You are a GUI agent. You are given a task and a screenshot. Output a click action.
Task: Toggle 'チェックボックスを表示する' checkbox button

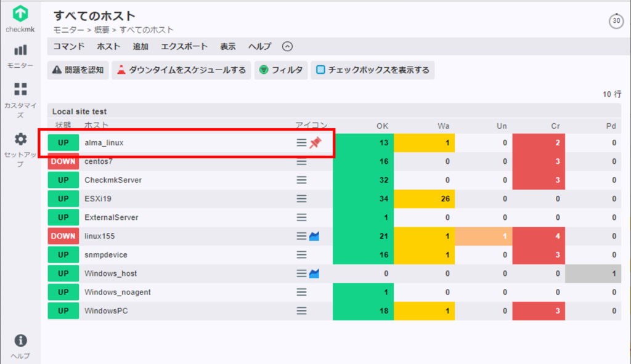coord(373,70)
